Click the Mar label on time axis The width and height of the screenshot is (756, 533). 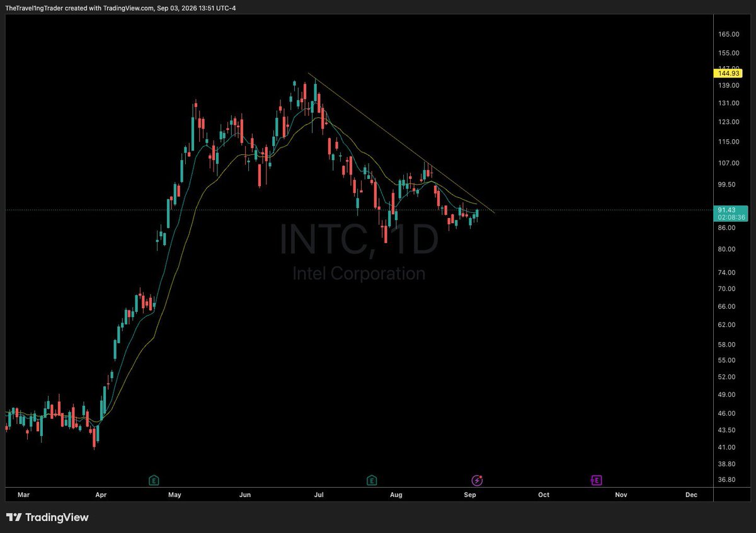click(x=23, y=495)
